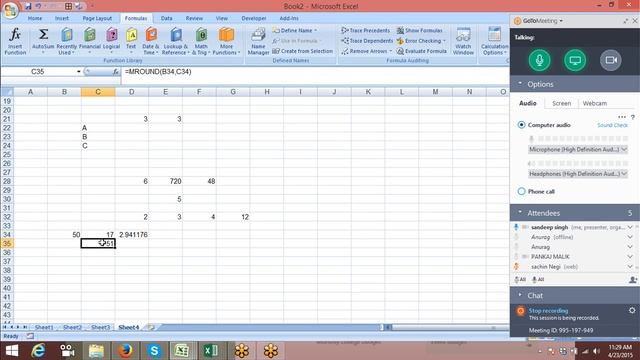Image resolution: width=640 pixels, height=360 pixels.
Task: Click the AutoSum sigma icon
Action: point(43,35)
